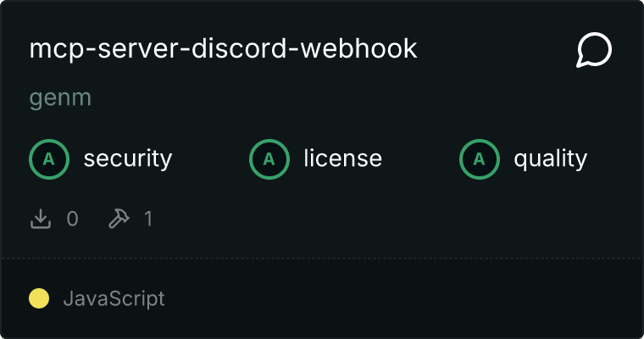Click the chat bubble icon
This screenshot has width=644, height=339.
[594, 50]
